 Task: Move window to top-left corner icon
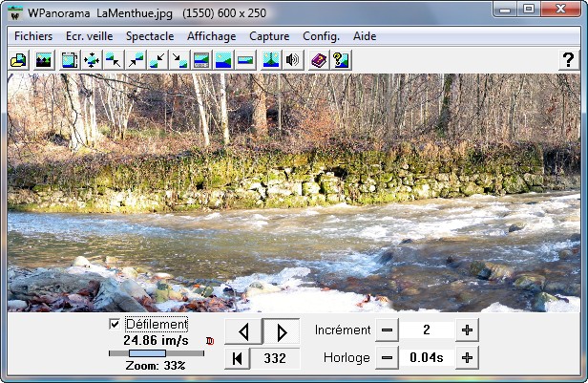tap(114, 60)
